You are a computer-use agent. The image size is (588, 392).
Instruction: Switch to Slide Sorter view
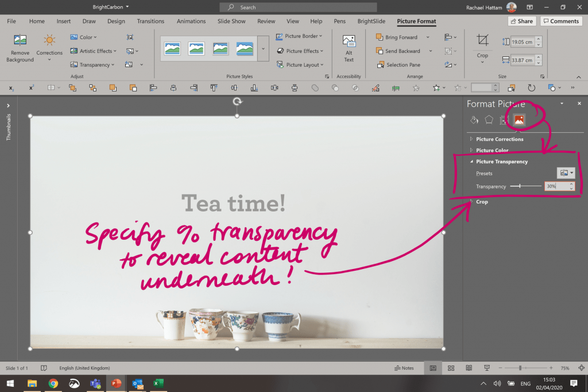click(451, 368)
